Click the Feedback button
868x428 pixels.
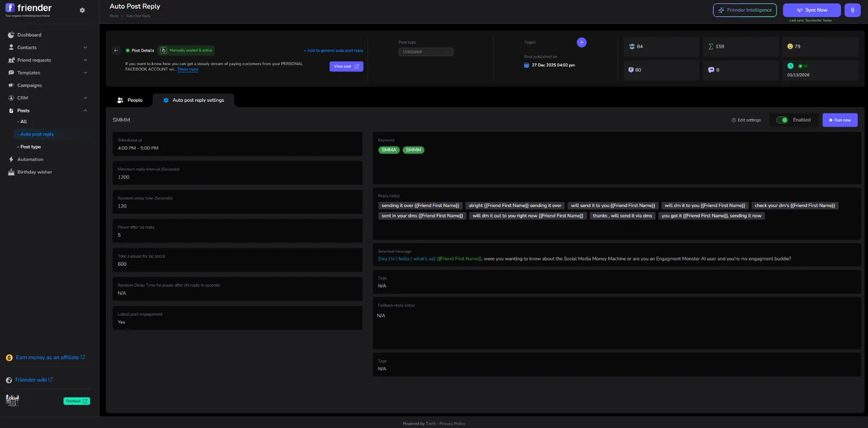pos(76,401)
